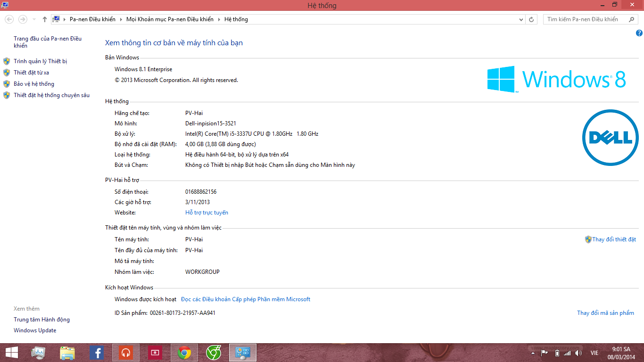
Task: Expand chevron after Mọi Khoản mục breadcrumb
Action: [219, 19]
